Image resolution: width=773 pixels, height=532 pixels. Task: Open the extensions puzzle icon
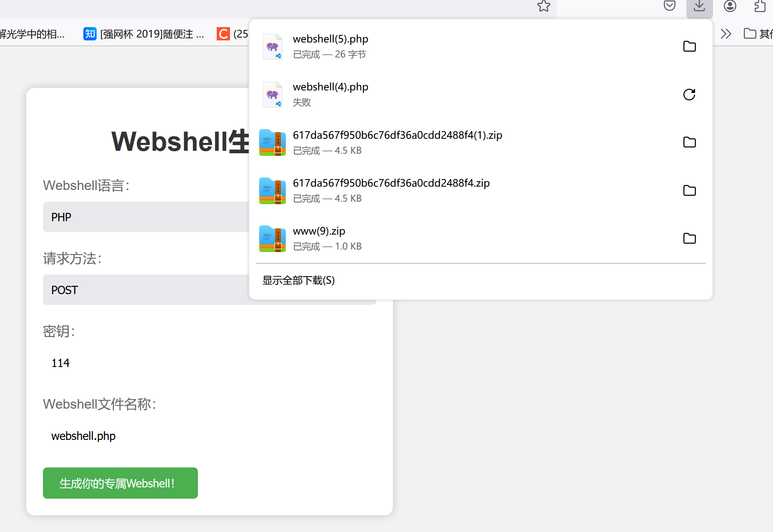tap(760, 6)
